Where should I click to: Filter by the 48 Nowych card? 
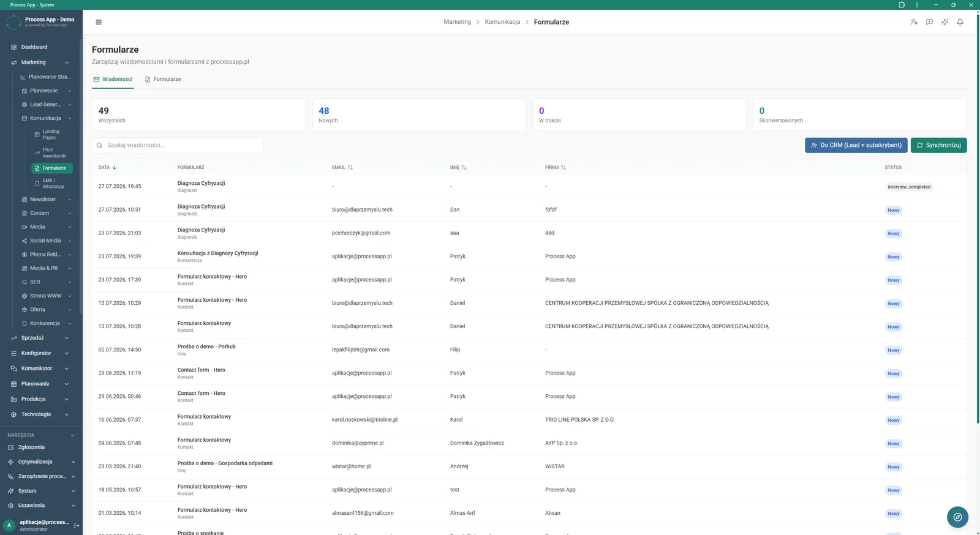pos(419,114)
